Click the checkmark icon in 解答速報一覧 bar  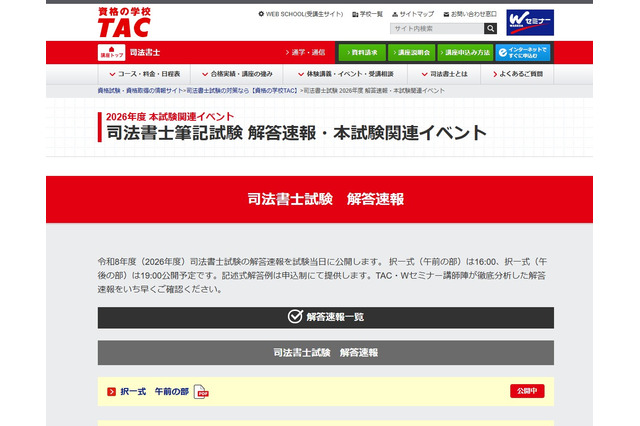point(295,317)
